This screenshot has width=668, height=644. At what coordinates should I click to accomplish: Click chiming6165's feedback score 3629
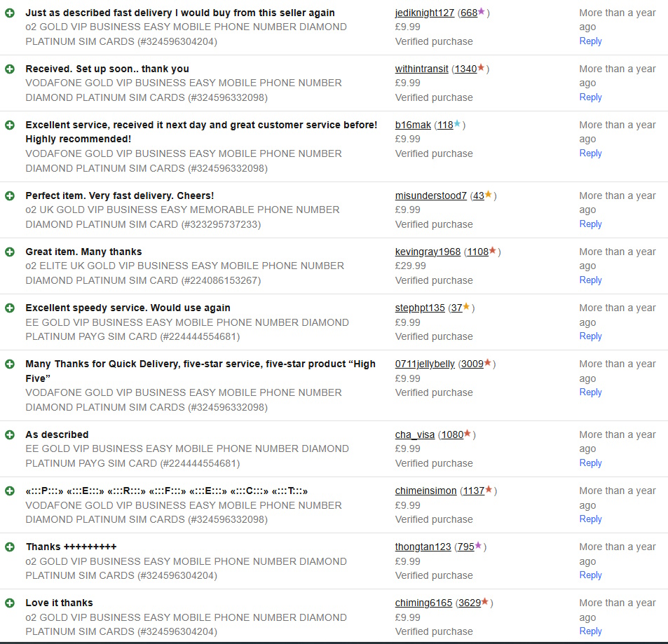pos(468,603)
